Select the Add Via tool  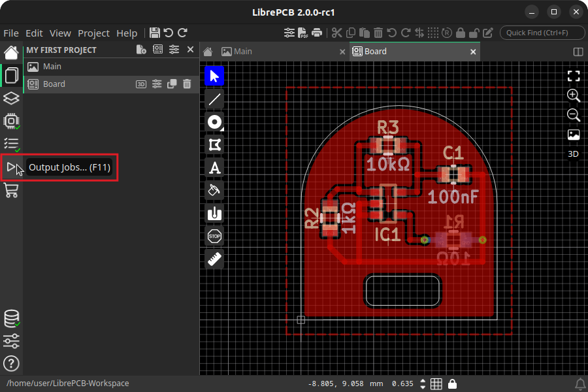pos(214,122)
